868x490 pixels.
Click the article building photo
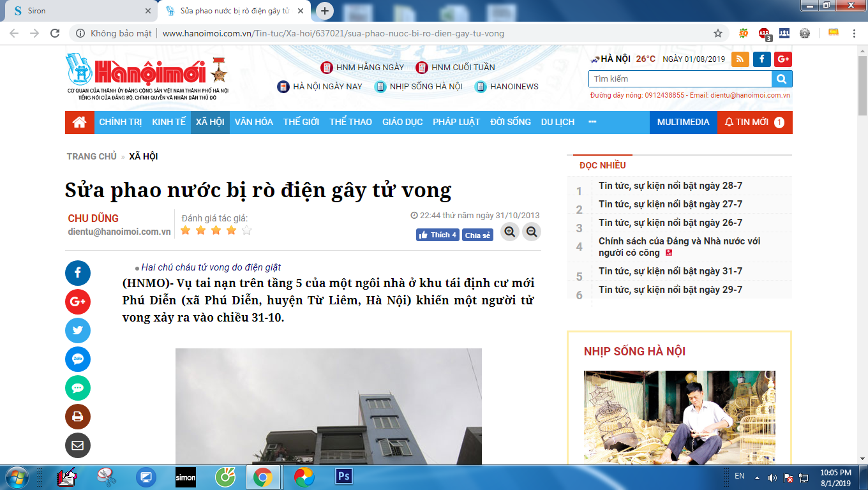click(329, 406)
